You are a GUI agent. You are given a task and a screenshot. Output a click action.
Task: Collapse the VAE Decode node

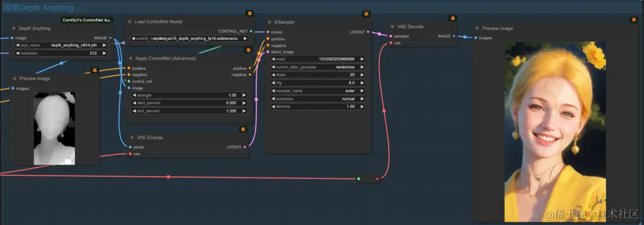point(392,27)
